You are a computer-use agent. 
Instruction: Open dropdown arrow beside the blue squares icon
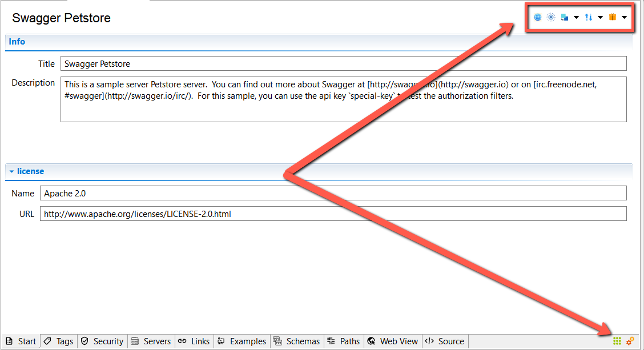coord(576,17)
